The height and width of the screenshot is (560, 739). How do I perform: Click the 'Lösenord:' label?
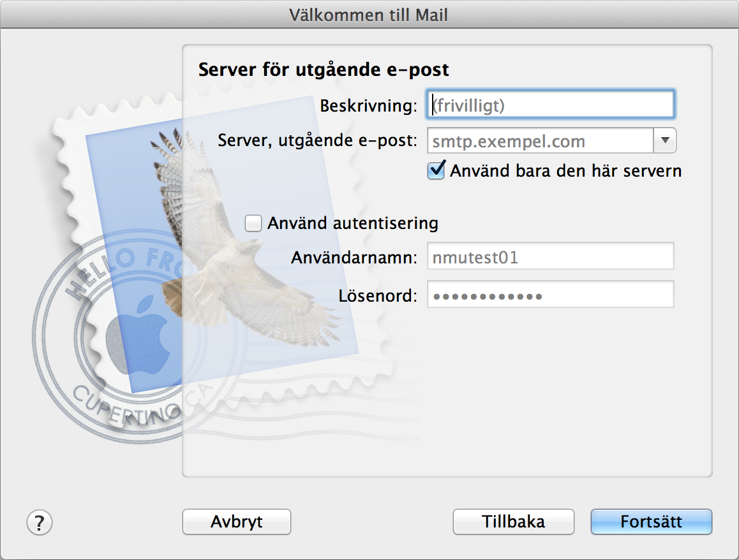378,296
